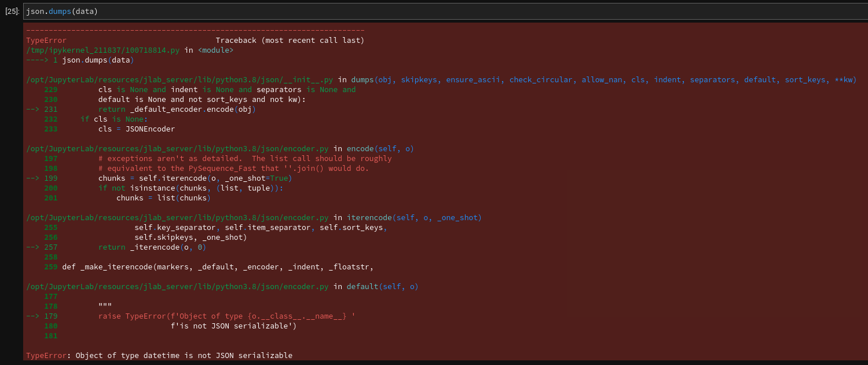Click the encoder.py path for default(self, o)
The height and width of the screenshot is (365, 868).
[x=177, y=287]
